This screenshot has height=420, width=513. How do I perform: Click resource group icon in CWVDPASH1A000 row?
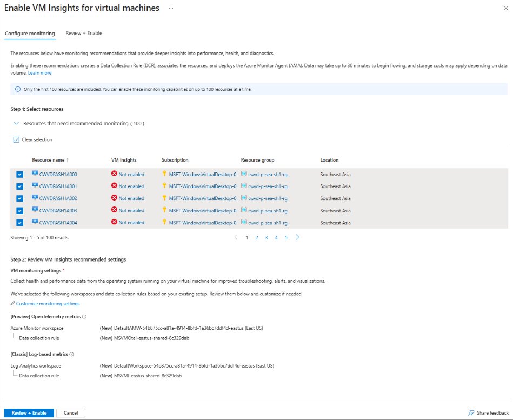[x=244, y=174]
